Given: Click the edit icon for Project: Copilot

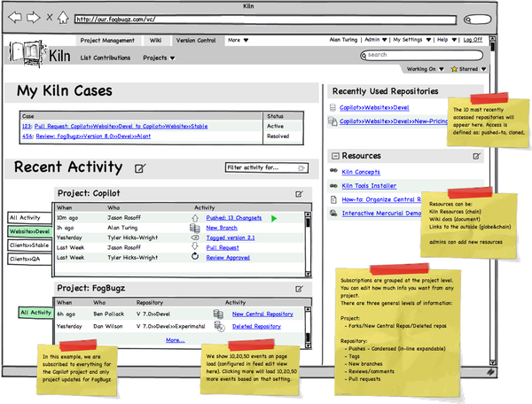Looking at the screenshot, I should coord(300,193).
